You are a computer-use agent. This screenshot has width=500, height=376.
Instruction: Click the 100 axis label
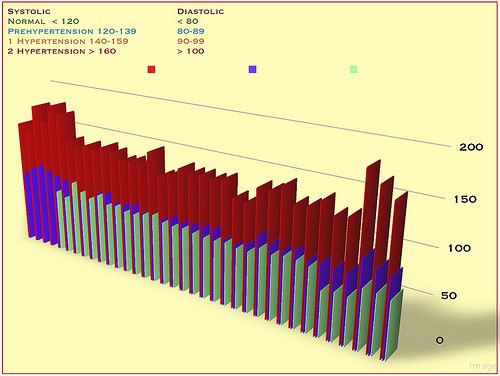[x=459, y=248]
